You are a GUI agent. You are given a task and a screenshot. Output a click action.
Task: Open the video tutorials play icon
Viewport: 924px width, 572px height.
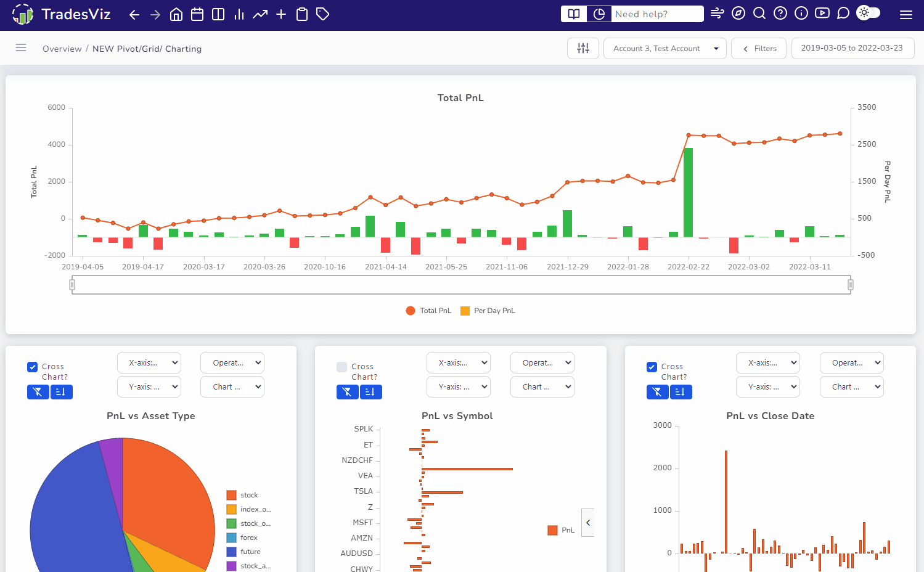tap(822, 13)
